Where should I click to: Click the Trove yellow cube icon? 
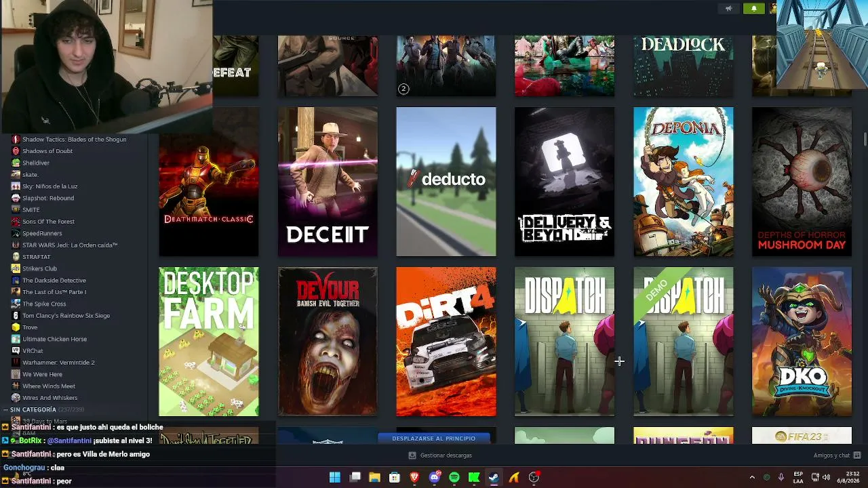click(x=16, y=327)
